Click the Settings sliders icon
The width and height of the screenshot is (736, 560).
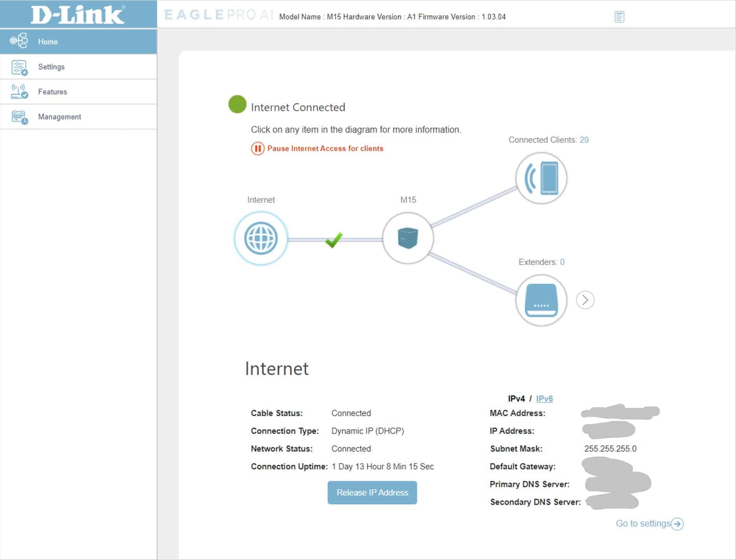tap(19, 67)
